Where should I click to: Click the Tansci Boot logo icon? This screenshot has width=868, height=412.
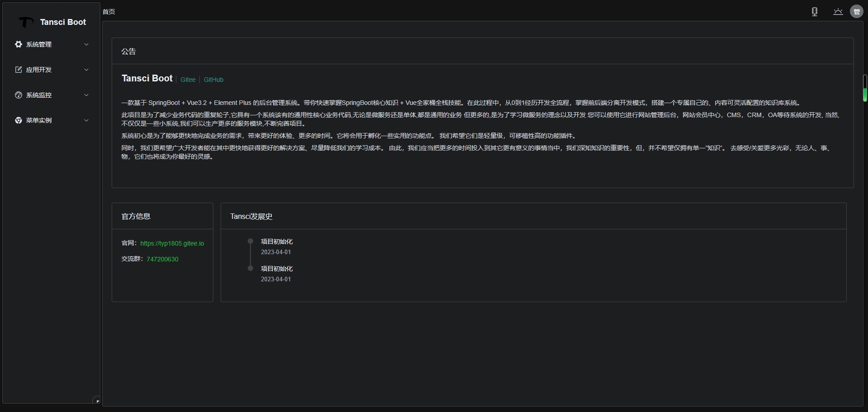26,22
